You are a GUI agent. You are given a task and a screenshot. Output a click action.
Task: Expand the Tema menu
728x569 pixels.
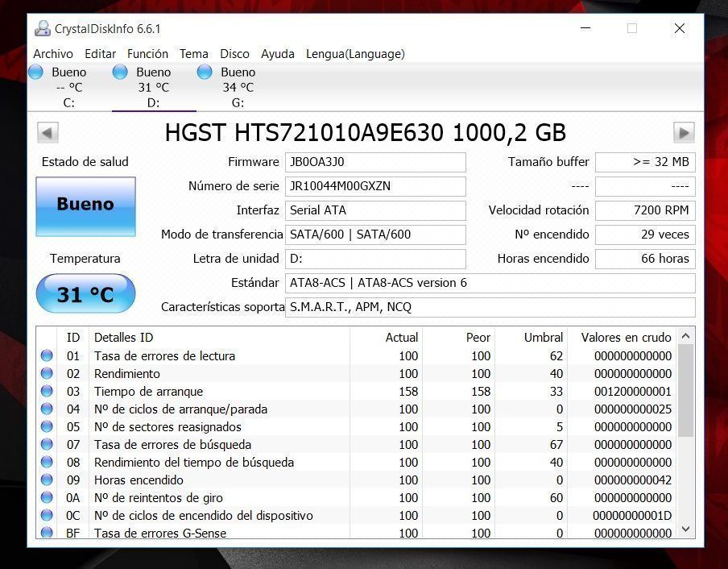click(193, 54)
